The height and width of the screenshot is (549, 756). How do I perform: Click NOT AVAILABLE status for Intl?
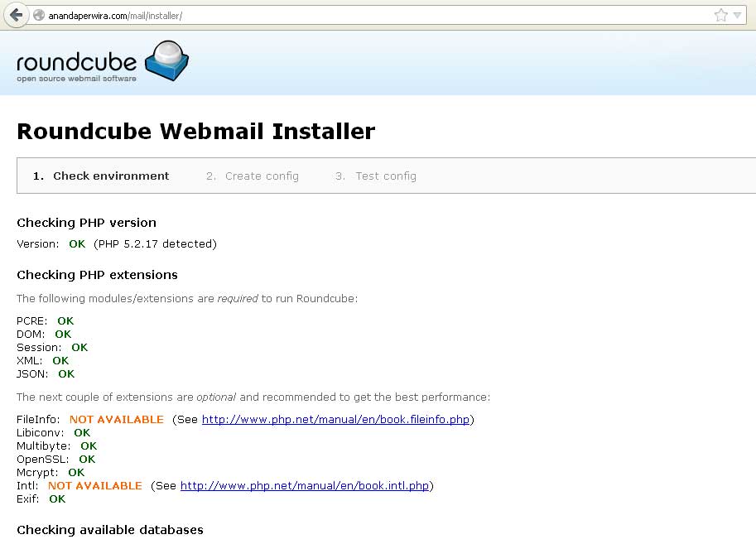pos(95,485)
